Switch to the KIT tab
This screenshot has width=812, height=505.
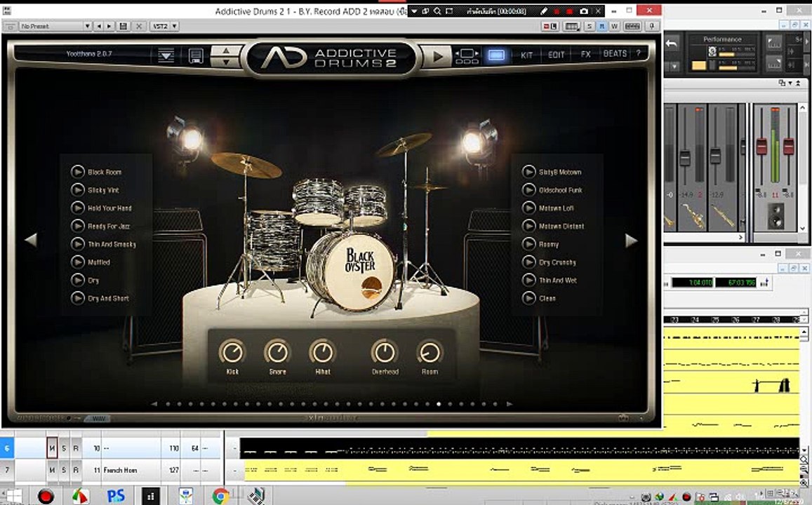tap(526, 54)
